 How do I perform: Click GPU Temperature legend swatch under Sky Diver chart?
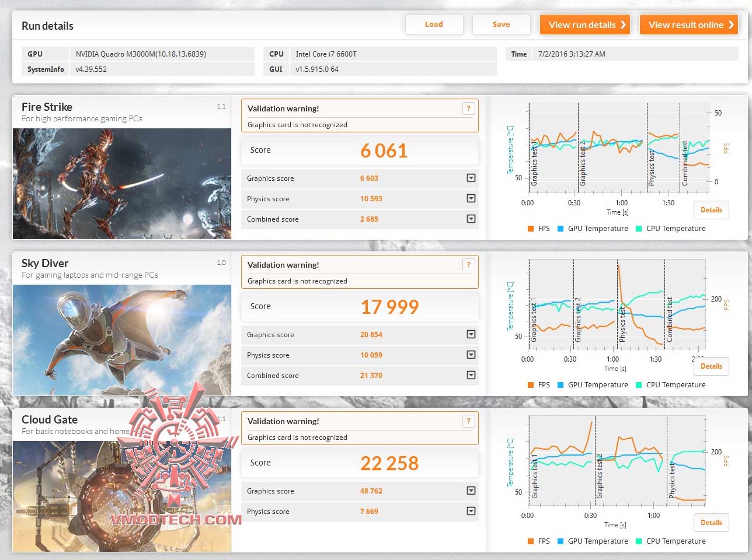pos(560,385)
